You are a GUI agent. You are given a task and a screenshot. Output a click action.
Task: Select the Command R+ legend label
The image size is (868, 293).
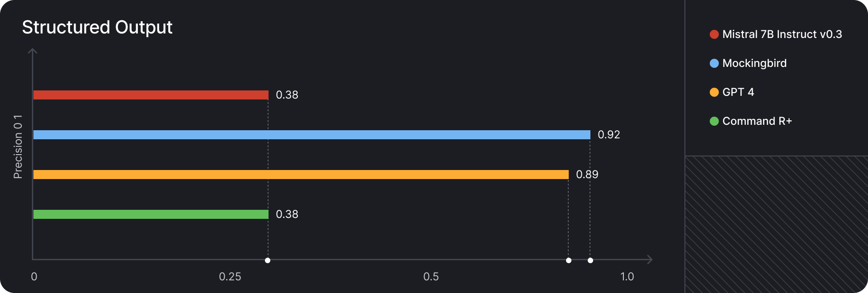pos(757,121)
